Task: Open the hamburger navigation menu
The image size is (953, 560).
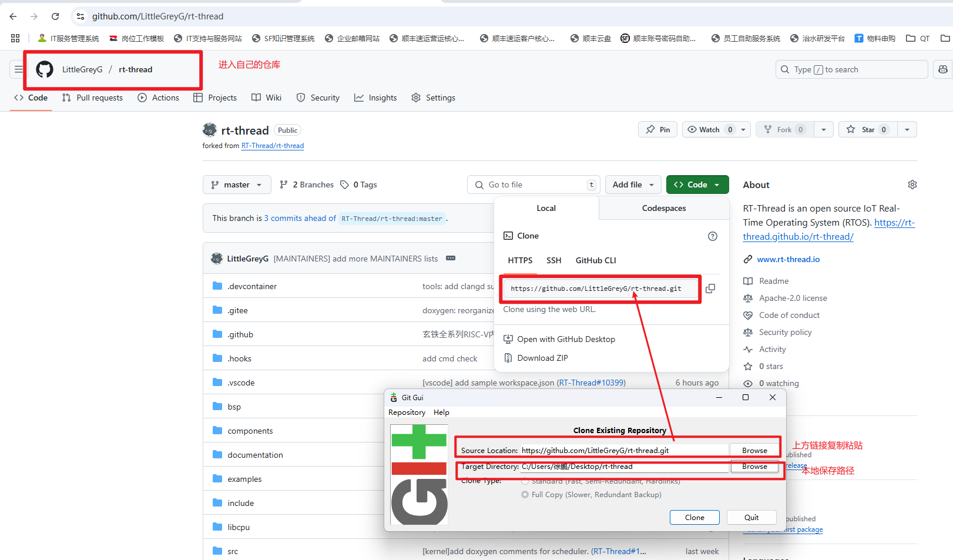Action: tap(18, 69)
